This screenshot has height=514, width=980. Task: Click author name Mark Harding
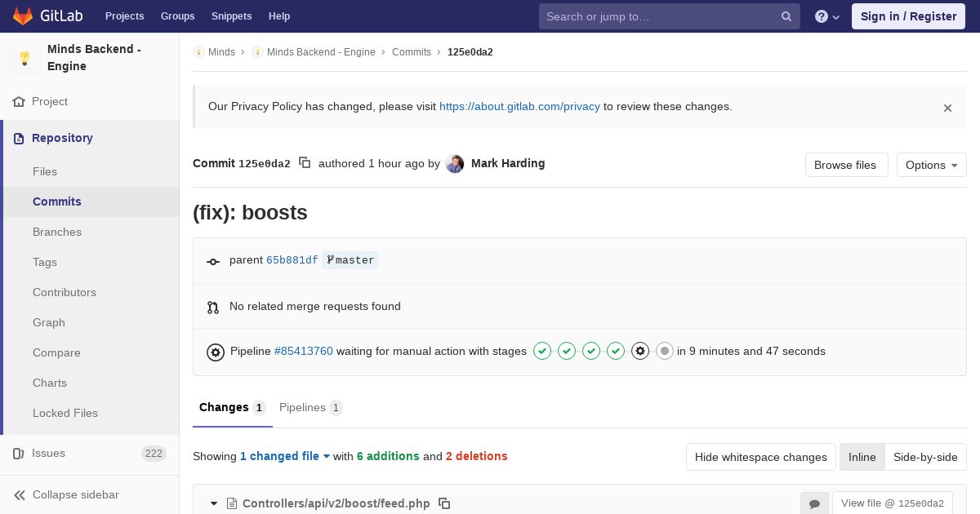[508, 163]
